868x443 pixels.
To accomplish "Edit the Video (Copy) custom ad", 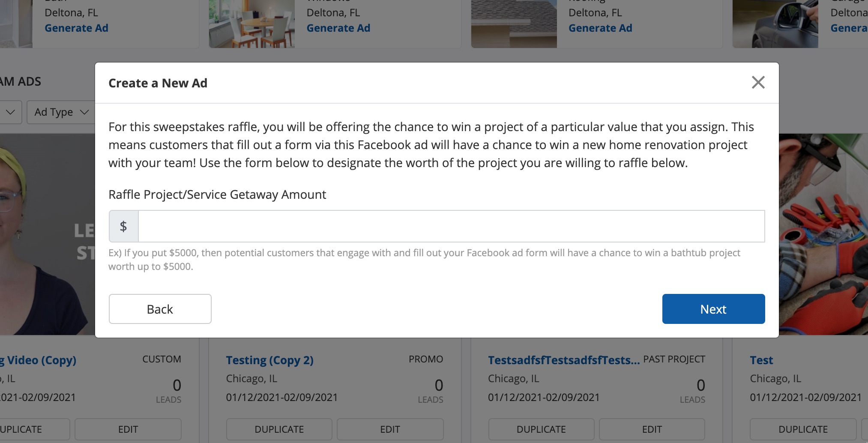I will click(x=128, y=429).
